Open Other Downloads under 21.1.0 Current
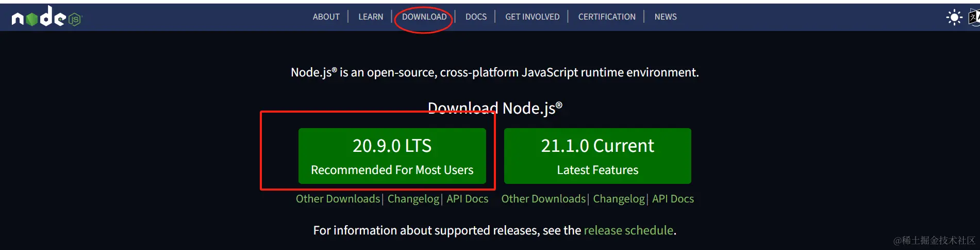Screen dimensions: 980x250 click(543, 199)
